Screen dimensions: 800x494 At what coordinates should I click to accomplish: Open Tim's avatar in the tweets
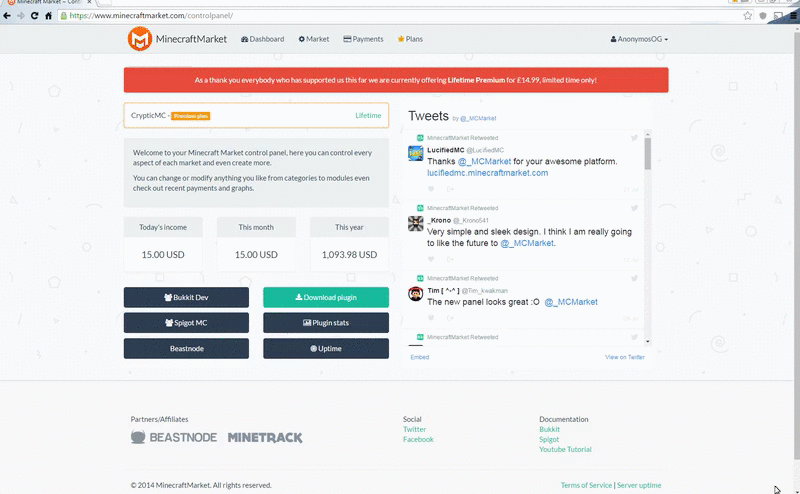[x=415, y=293]
